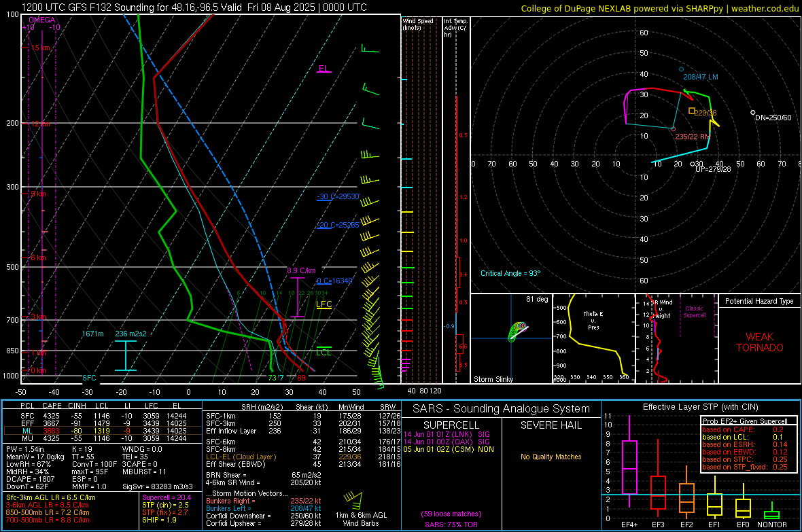Click the green LCL marker on the skew-T
802x532 pixels.
[324, 351]
